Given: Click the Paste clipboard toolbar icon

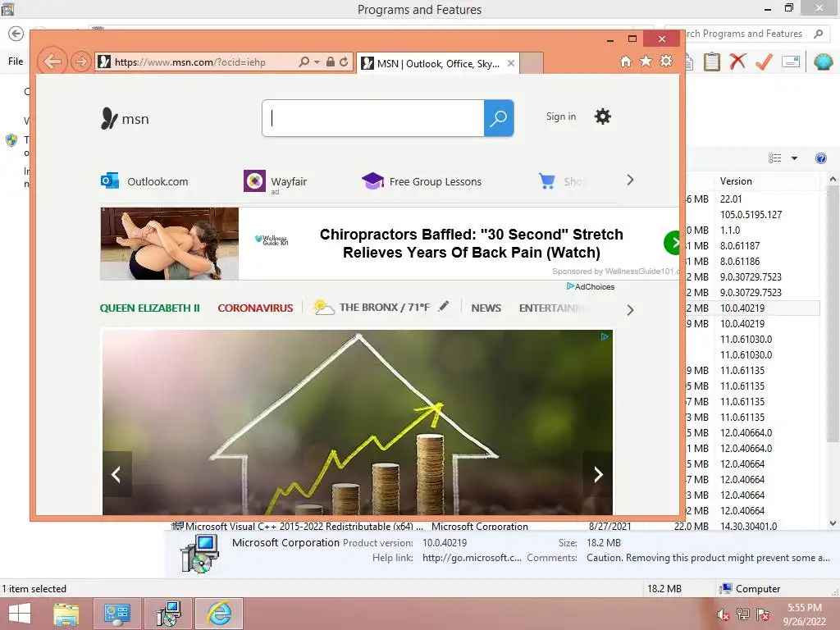Looking at the screenshot, I should click(711, 62).
